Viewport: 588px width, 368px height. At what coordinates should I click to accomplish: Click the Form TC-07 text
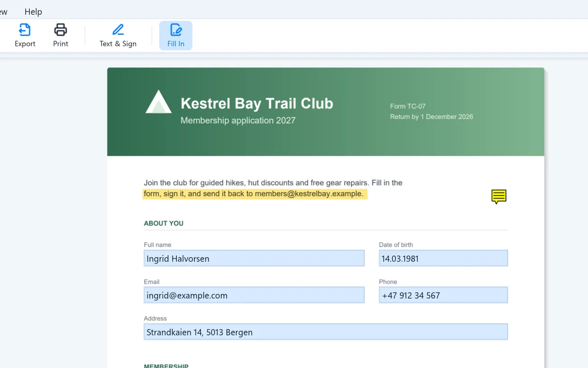(x=408, y=106)
